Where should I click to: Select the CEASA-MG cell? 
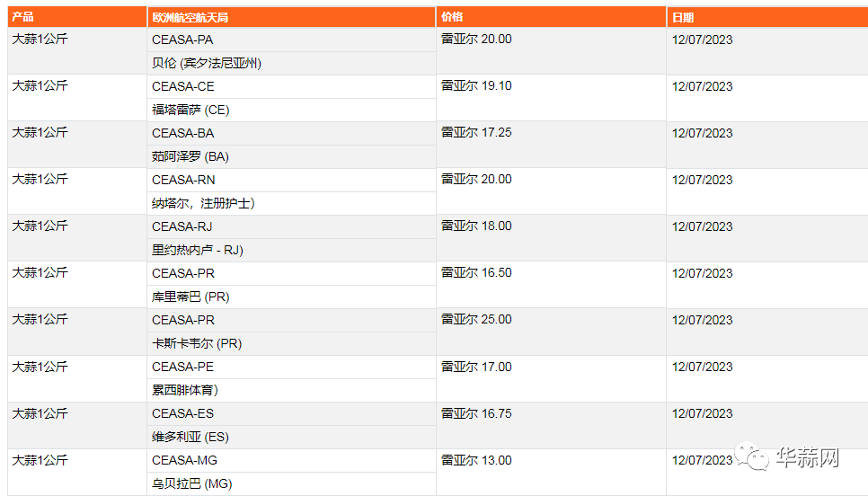tap(291, 461)
